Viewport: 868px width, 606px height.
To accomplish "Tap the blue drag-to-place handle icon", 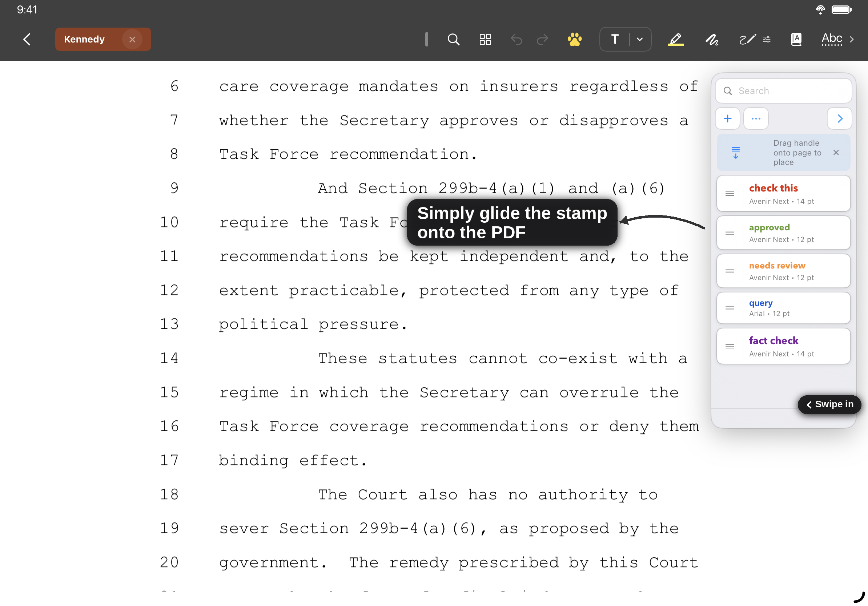I will pos(735,152).
